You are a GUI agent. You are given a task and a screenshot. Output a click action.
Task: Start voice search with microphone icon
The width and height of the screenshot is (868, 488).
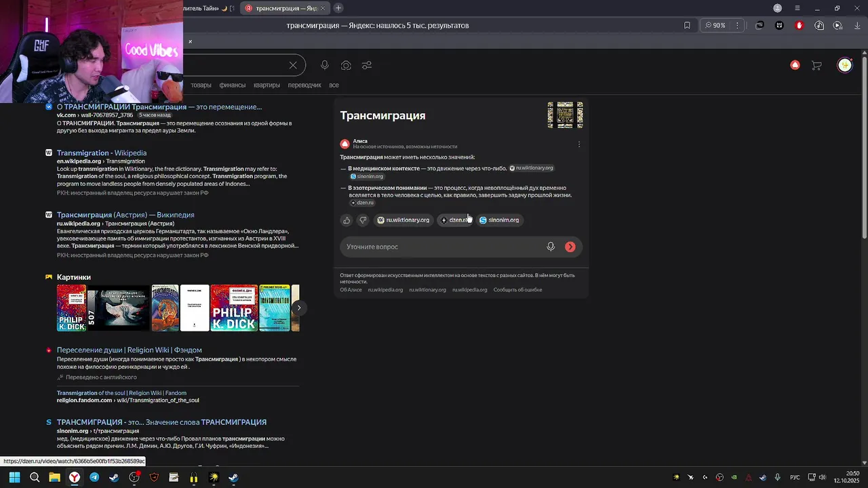[325, 65]
